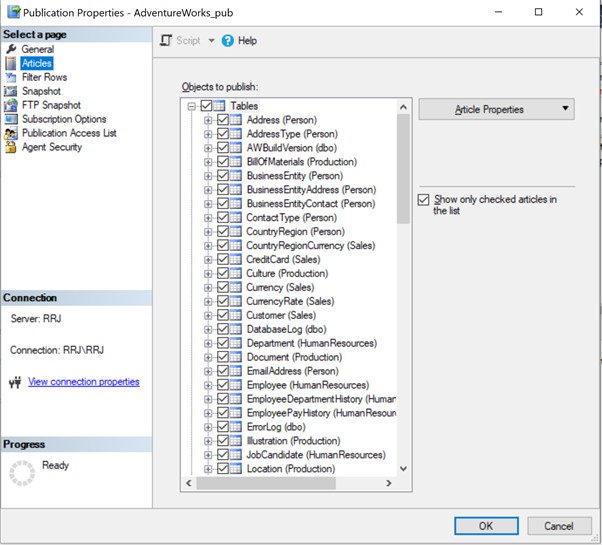
Task: Click the Script toolbar icon
Action: [x=166, y=40]
